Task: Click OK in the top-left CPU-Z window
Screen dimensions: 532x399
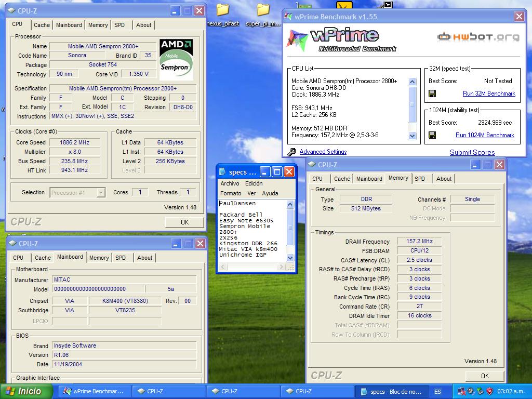Action: 184,222
